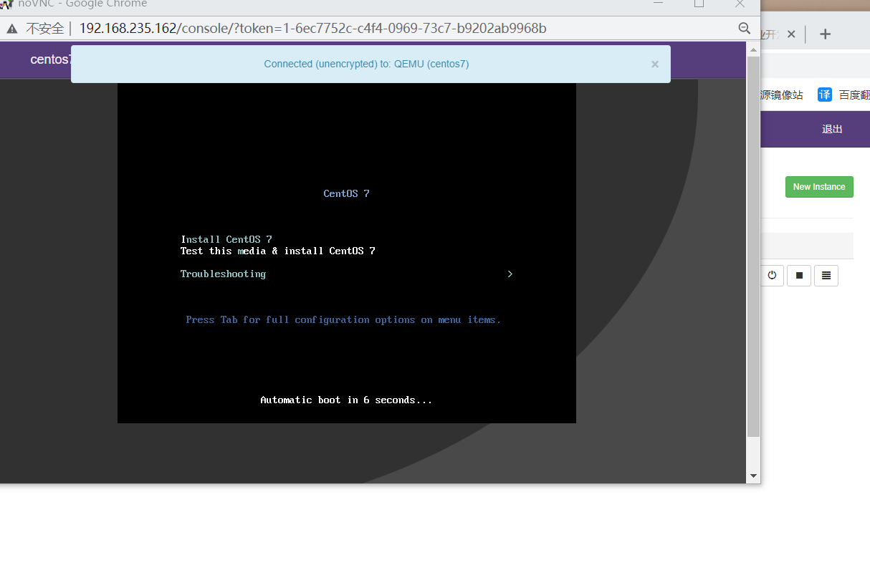Maximize the noVNC Chrome window
Screen dimensions: 870x588
699,4
